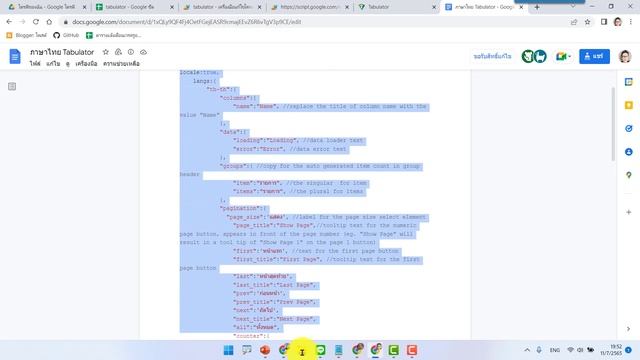Switch to the Google Drive browser tab
This screenshot has width=640, height=360.
coord(47,7)
